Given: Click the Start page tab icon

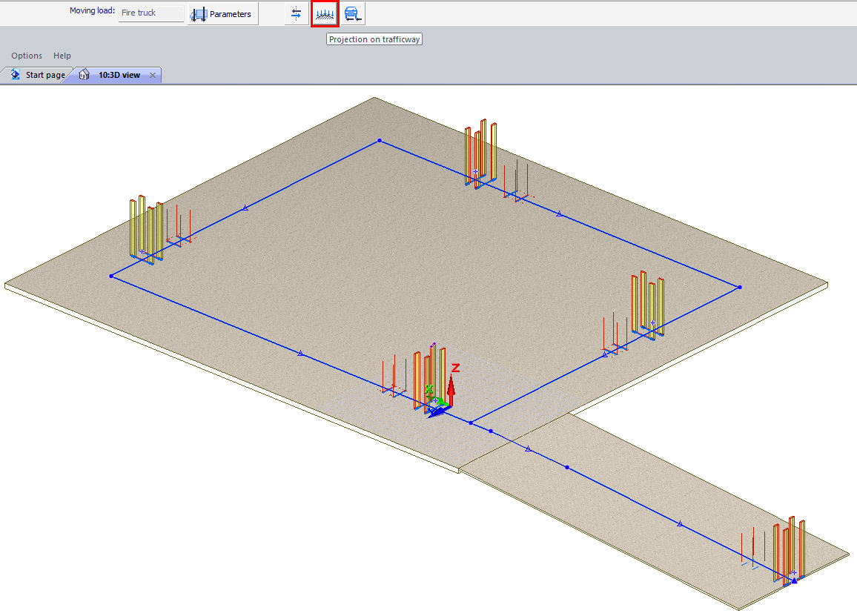Looking at the screenshot, I should [15, 75].
